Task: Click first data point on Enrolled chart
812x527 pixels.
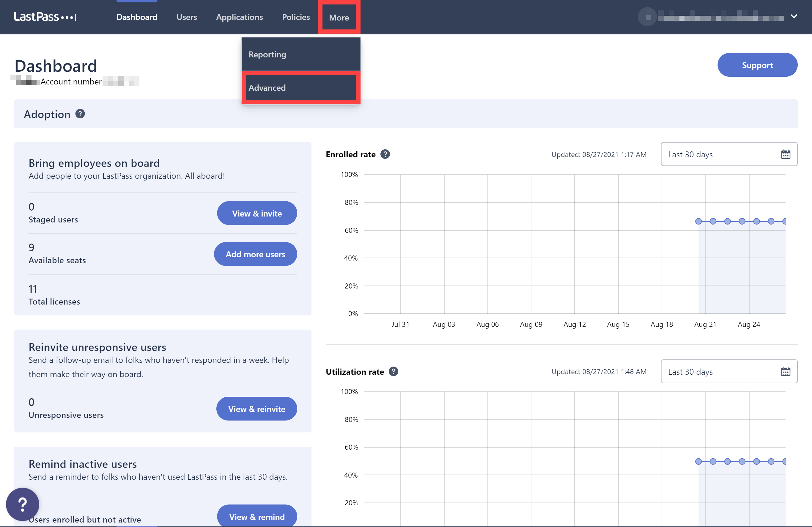Action: click(698, 221)
